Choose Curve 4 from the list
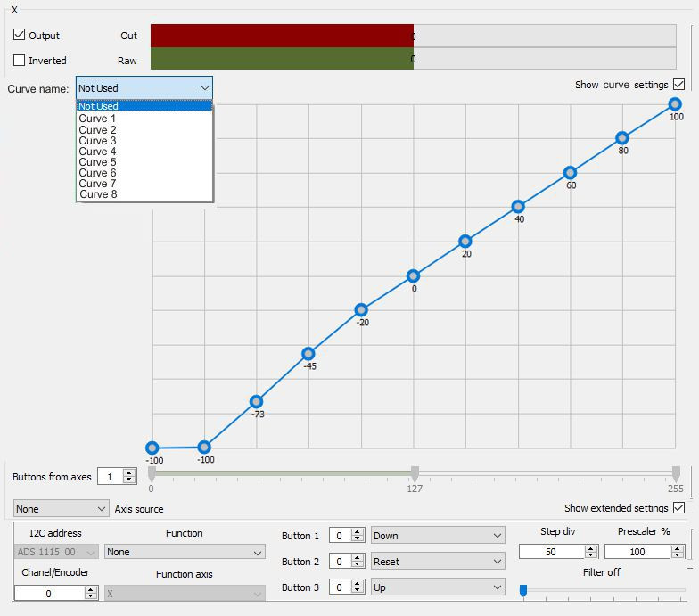699x616 pixels. (144, 152)
